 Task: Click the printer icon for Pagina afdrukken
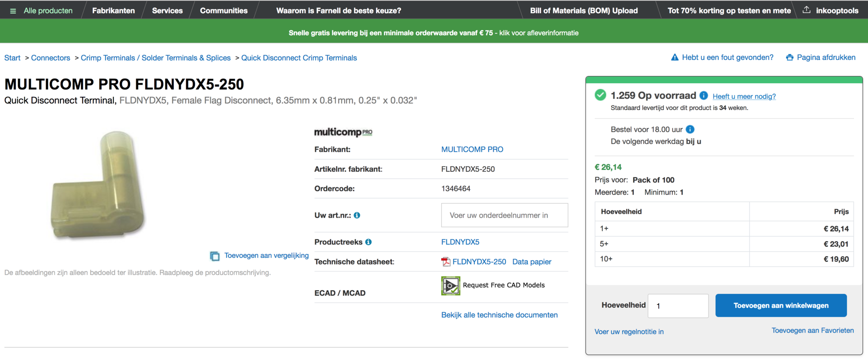tap(789, 57)
